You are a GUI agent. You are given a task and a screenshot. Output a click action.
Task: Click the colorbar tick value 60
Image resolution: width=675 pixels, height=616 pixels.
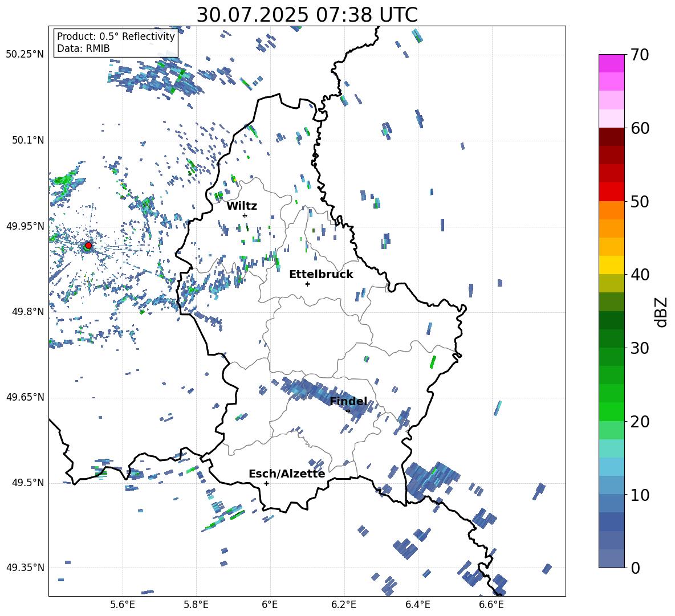point(640,128)
